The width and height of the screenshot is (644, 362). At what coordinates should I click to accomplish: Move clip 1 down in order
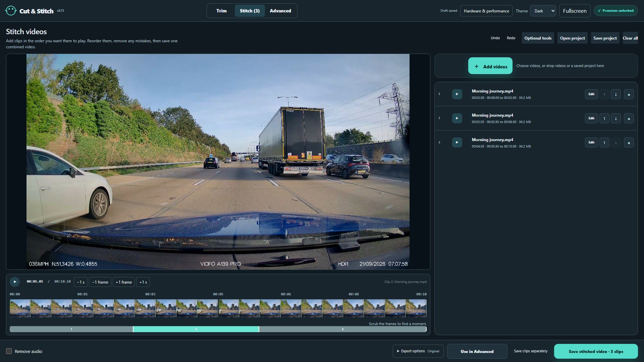(x=615, y=95)
